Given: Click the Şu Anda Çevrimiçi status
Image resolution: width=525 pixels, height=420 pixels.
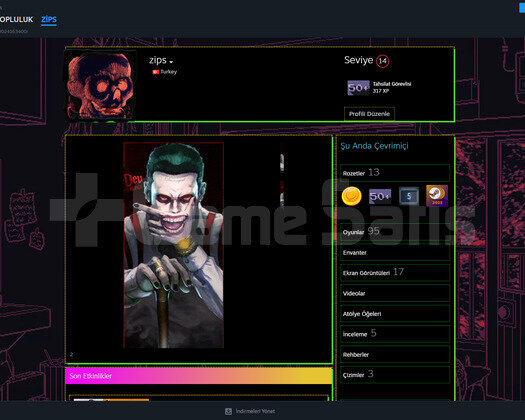Looking at the screenshot, I should (x=374, y=146).
